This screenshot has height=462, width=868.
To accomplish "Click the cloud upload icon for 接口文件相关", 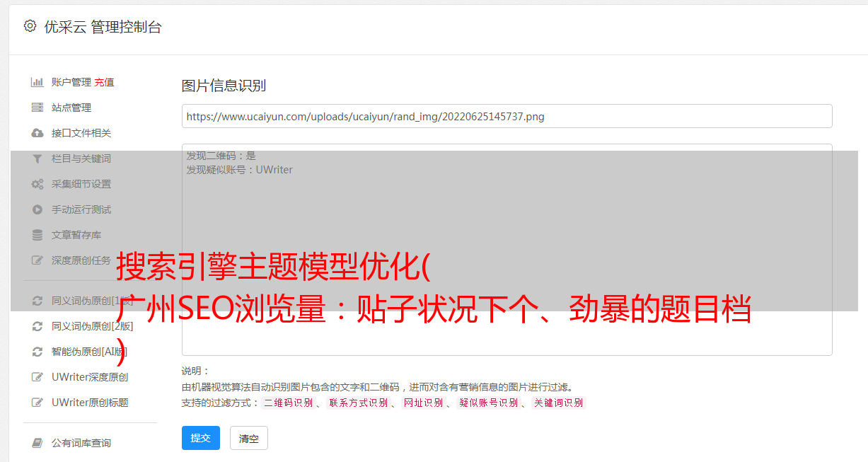I will 37,133.
